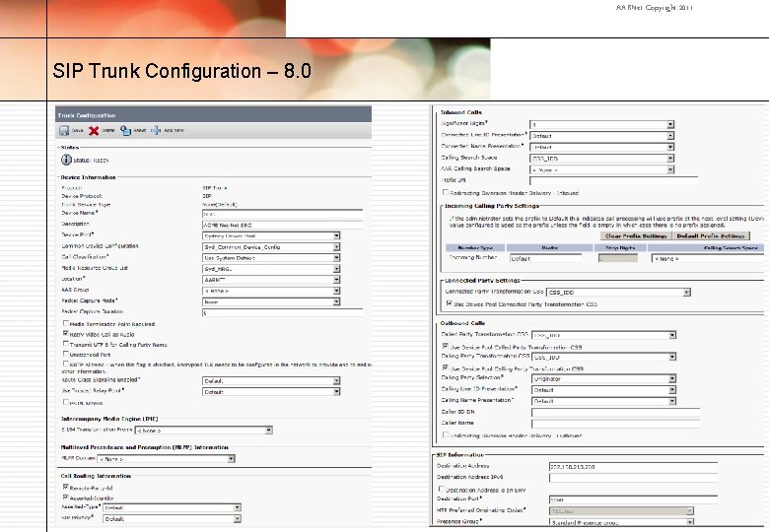This screenshot has width=769, height=532.
Task: Toggle Use Device Pool Called Party Transformation CSS
Action: [x=446, y=347]
